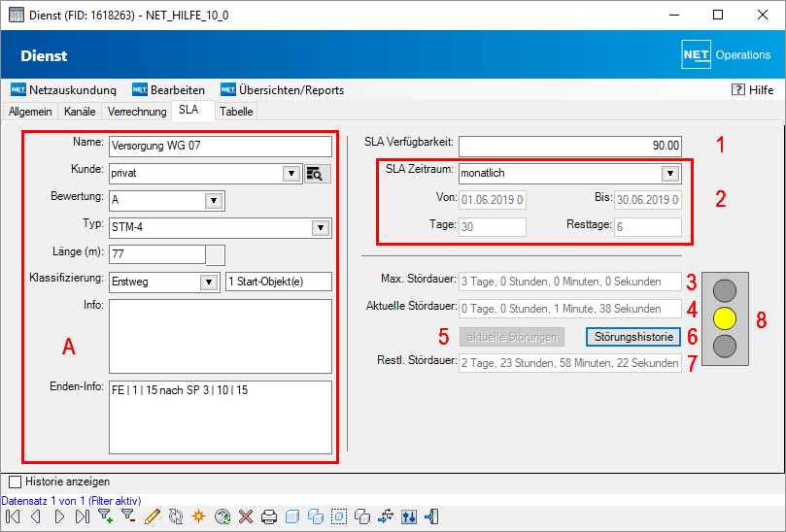The image size is (786, 532).
Task: Remove filter with funnel minus icon
Action: [x=129, y=516]
